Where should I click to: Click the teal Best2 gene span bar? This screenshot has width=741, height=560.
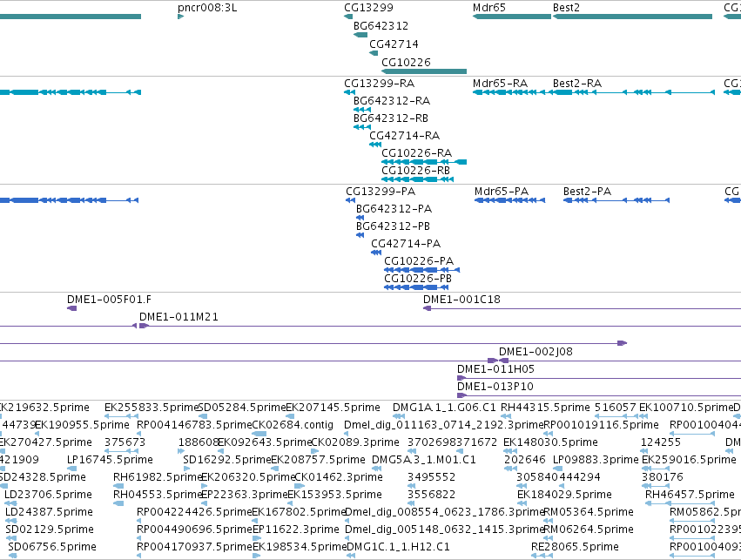(x=632, y=17)
